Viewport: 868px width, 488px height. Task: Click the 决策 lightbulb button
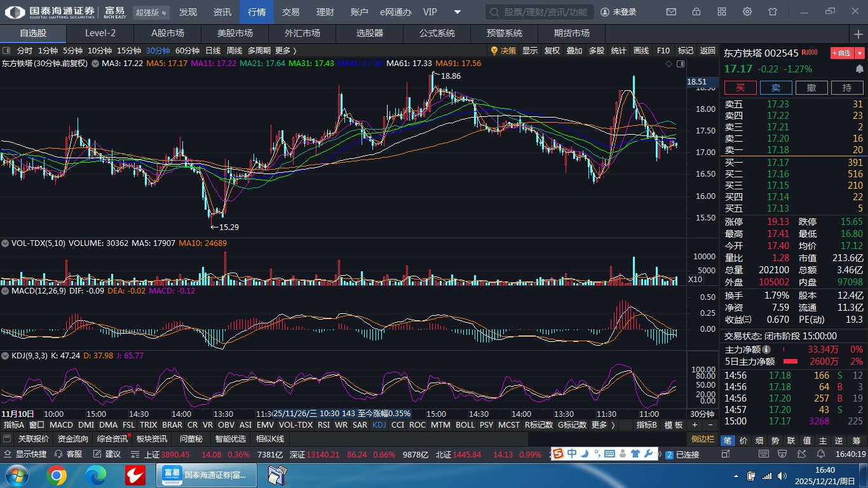click(503, 51)
